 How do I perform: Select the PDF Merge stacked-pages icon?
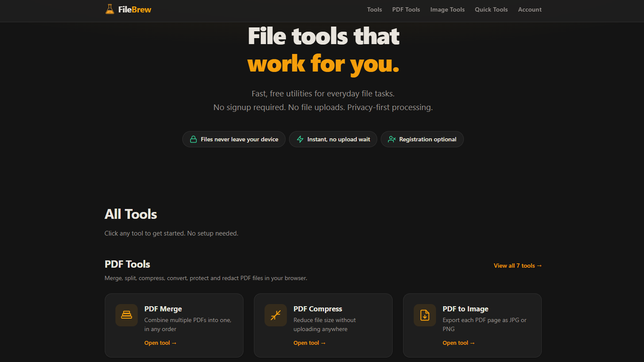click(126, 315)
